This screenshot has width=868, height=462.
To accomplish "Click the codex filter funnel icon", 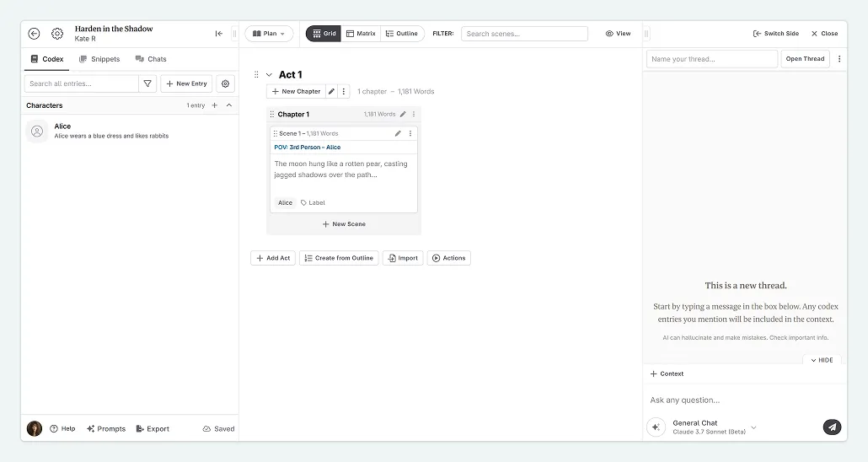I will [x=148, y=84].
